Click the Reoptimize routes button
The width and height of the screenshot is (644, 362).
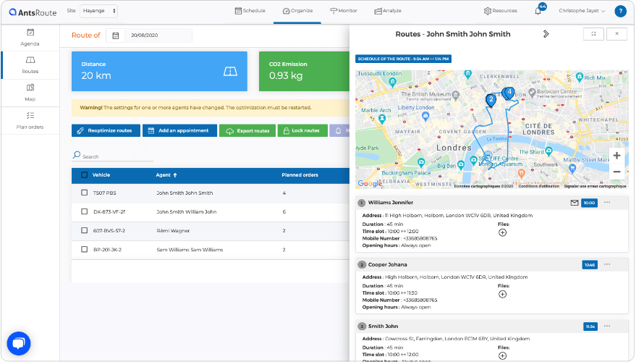coord(105,130)
